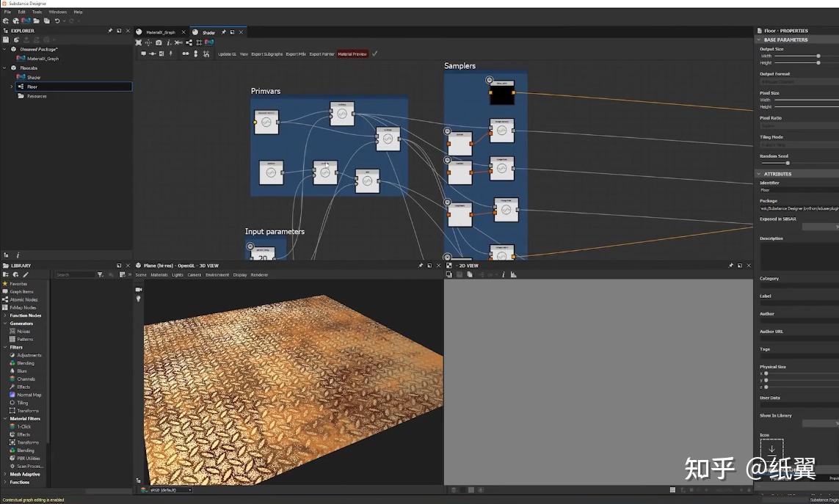839x504 pixels.
Task: Toggle the checkmark next to Material Preview
Action: point(375,53)
